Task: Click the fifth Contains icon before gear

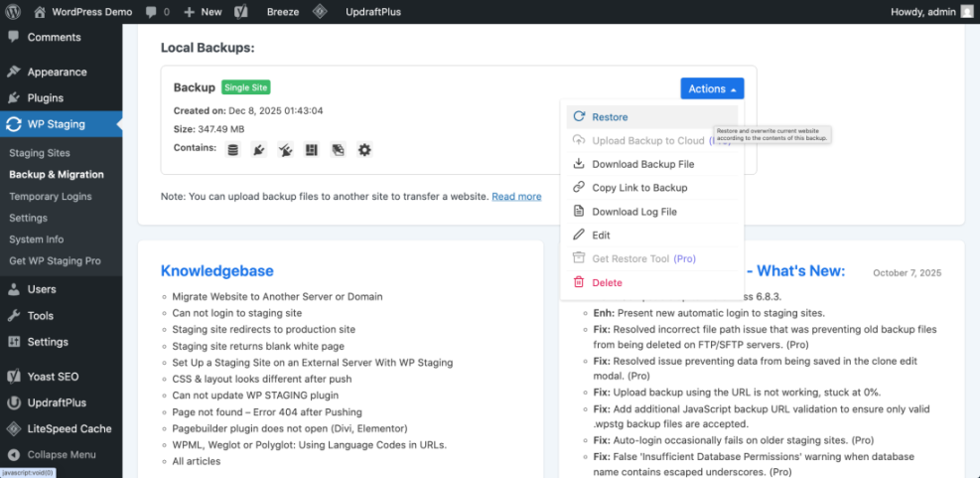Action: click(339, 149)
